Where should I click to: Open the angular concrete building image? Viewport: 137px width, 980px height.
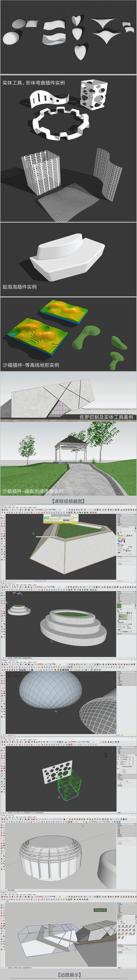point(68,396)
